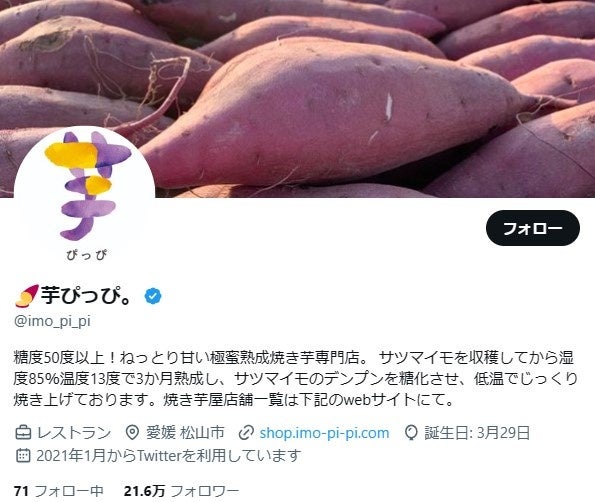Click the 芋ぴっぴ。 display name
The image size is (595, 502).
(x=87, y=296)
